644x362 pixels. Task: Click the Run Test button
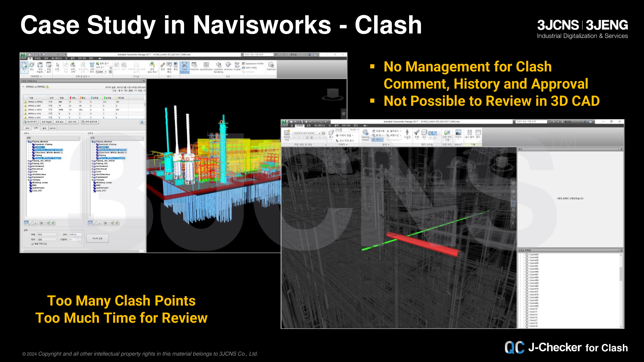click(x=97, y=239)
